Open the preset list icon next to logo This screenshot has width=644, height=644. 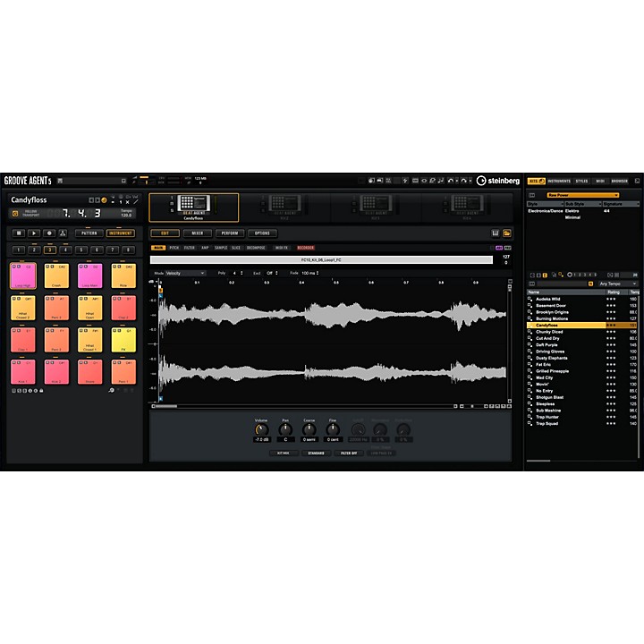[60, 181]
